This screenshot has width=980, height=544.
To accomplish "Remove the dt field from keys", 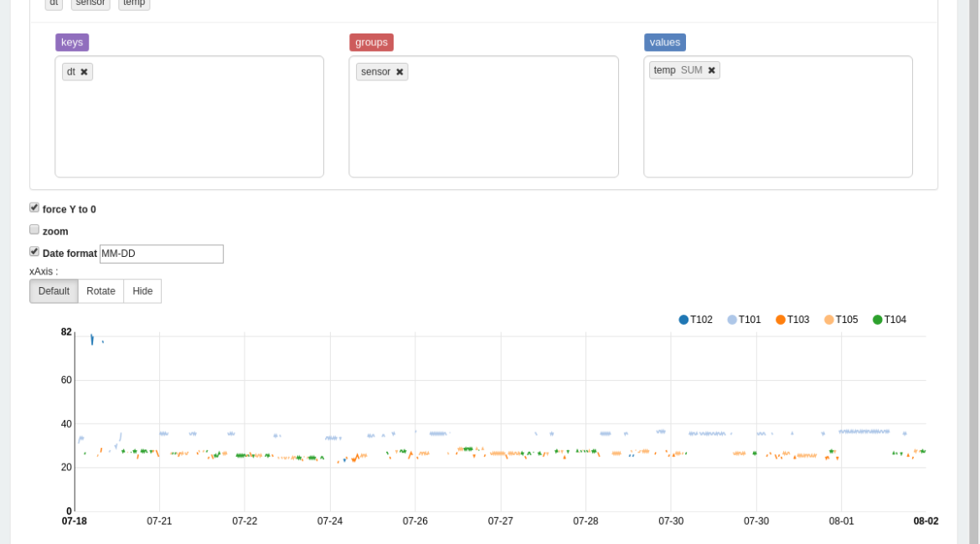I will (84, 72).
